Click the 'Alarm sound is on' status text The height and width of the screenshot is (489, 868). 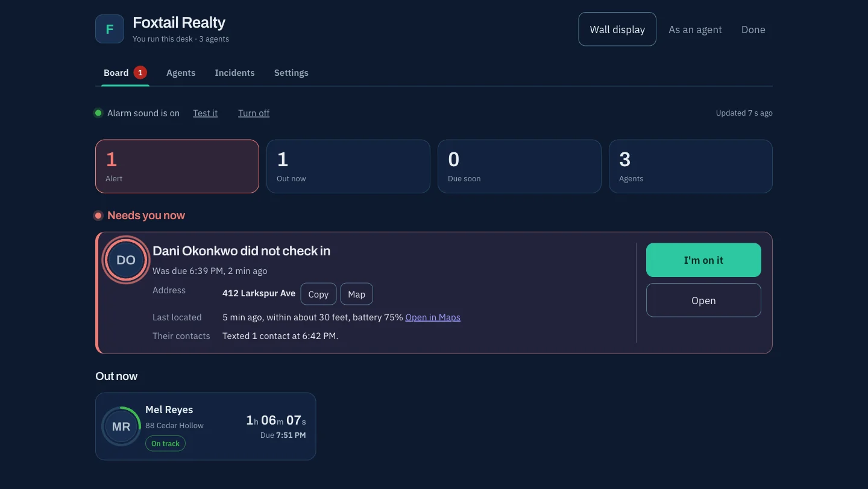(x=143, y=113)
